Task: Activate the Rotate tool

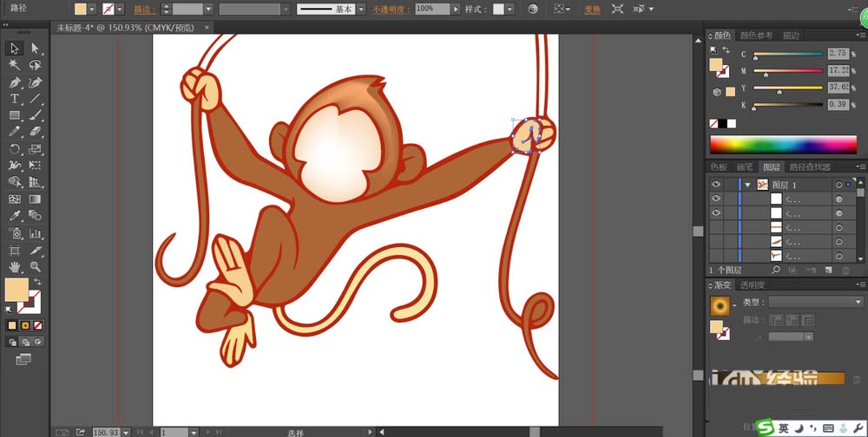Action: (15, 149)
